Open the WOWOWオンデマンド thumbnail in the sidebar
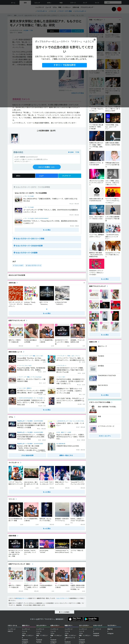 pyautogui.click(x=97, y=264)
